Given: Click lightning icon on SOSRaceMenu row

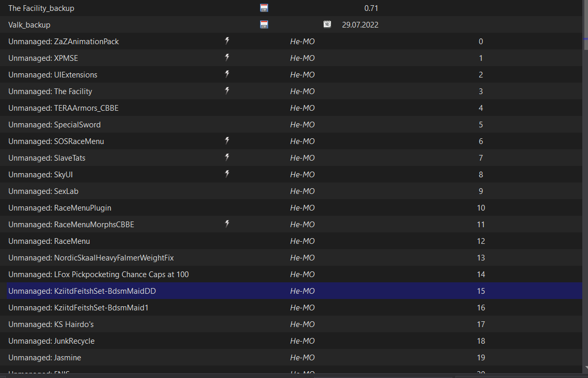Looking at the screenshot, I should (227, 140).
